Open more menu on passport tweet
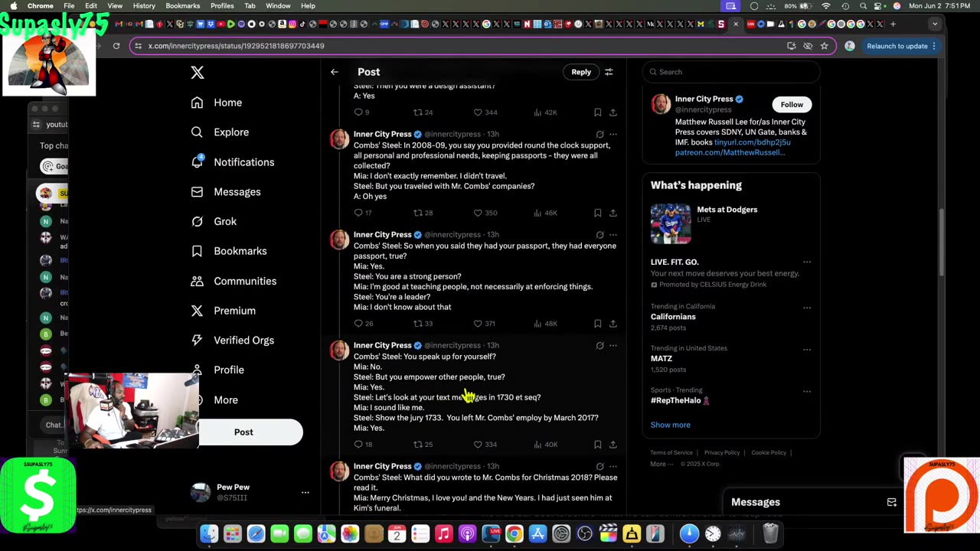Screen dimensions: 980x551 612,235
